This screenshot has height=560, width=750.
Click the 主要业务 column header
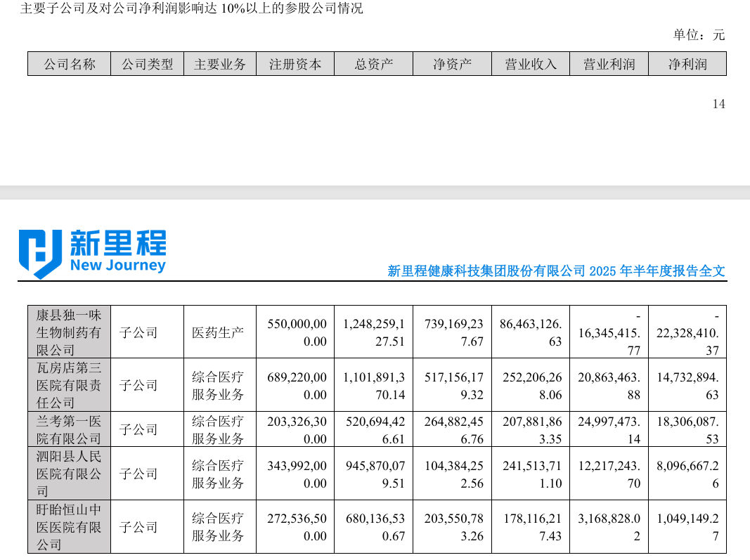click(x=220, y=64)
